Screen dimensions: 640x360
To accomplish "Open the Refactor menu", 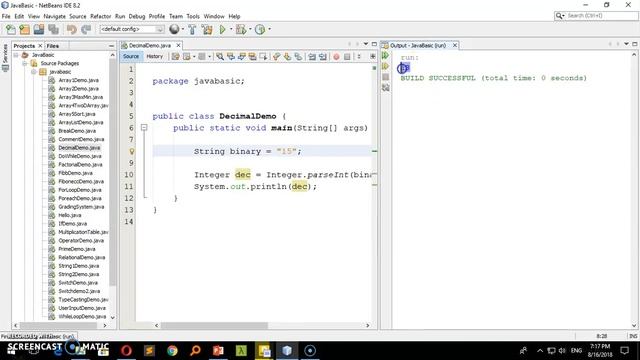I will click(100, 16).
